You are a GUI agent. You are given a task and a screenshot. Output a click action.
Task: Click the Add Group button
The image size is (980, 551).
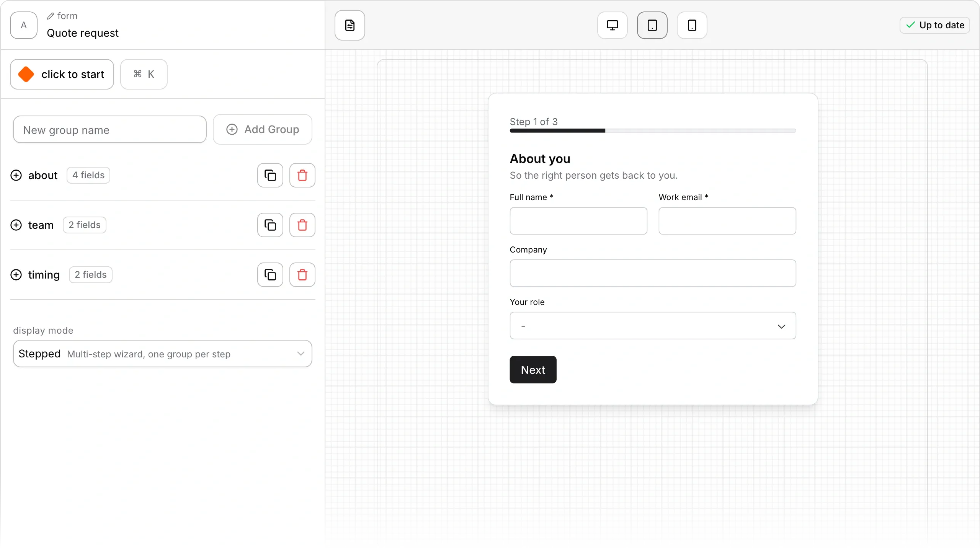263,129
